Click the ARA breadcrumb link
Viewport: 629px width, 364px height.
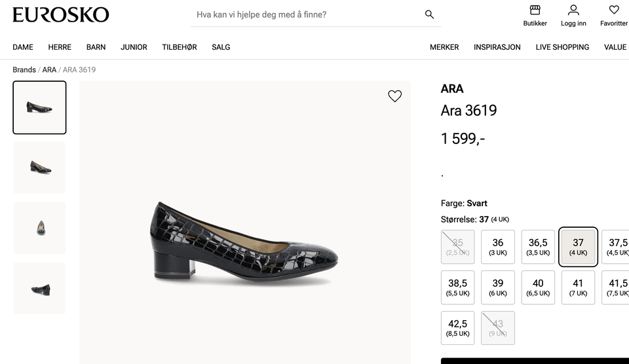pos(49,70)
